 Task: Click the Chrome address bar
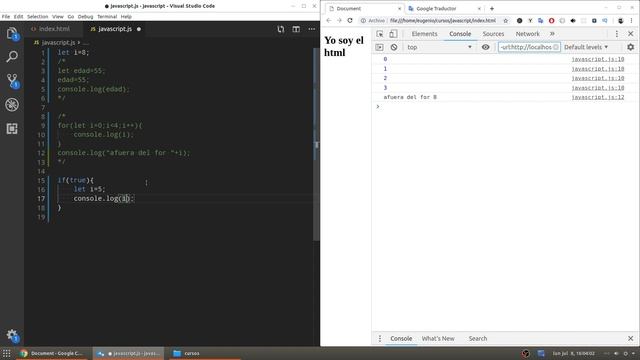[x=435, y=20]
